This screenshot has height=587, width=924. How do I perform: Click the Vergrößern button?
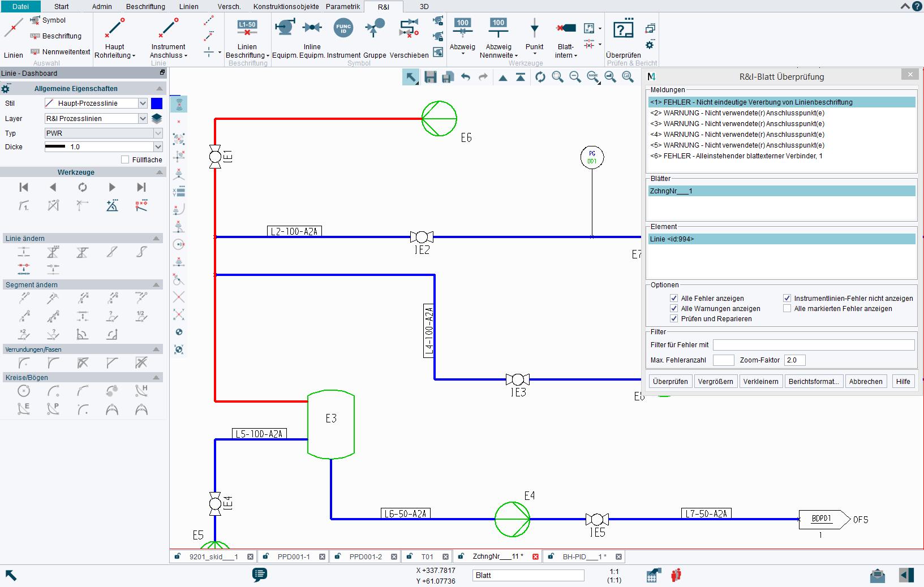coord(716,381)
